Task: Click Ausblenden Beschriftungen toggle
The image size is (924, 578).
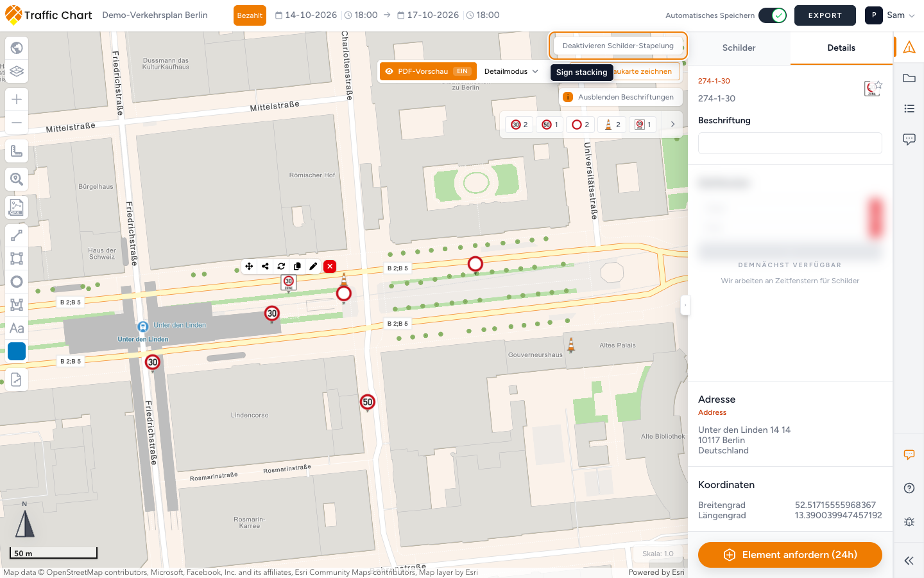Action: pos(619,97)
